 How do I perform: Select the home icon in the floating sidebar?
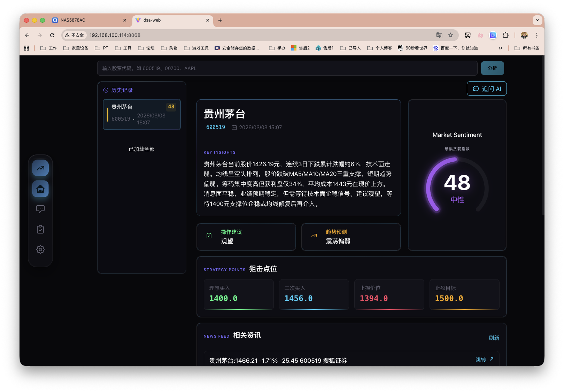click(x=40, y=189)
